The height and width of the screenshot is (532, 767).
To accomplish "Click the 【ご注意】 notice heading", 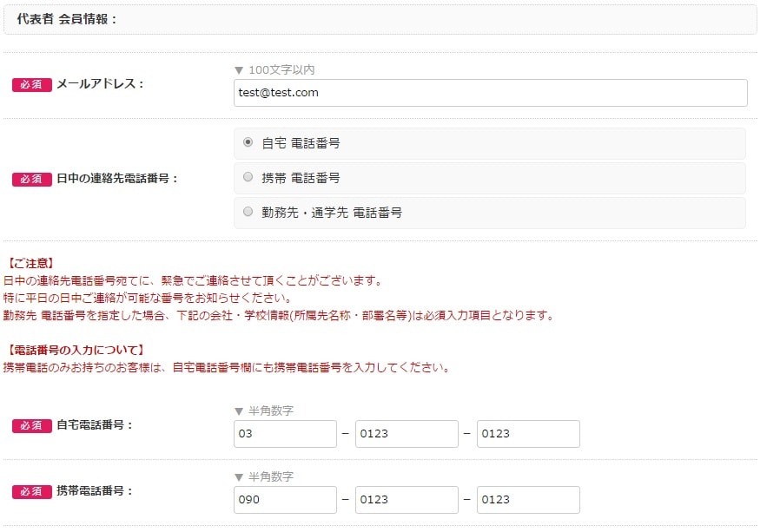I will [30, 263].
